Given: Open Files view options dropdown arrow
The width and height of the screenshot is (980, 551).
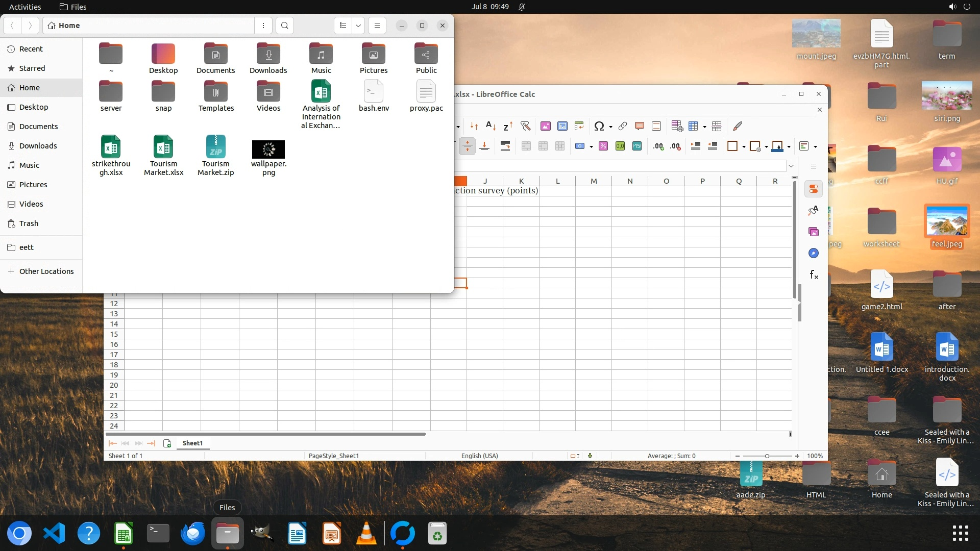Looking at the screenshot, I should click(358, 26).
